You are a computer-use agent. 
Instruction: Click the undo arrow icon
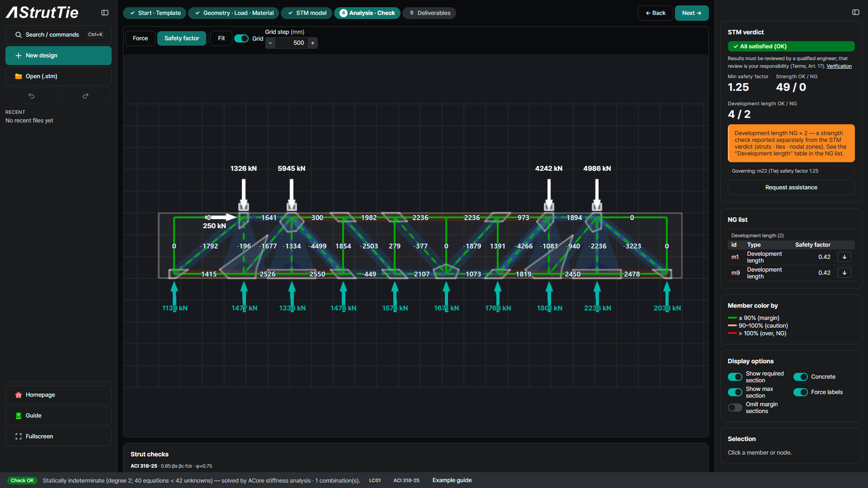click(x=31, y=96)
